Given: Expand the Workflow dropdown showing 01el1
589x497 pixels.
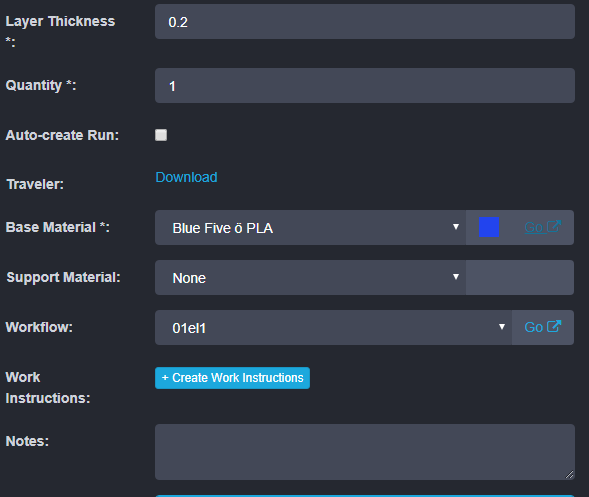Looking at the screenshot, I should pos(333,328).
